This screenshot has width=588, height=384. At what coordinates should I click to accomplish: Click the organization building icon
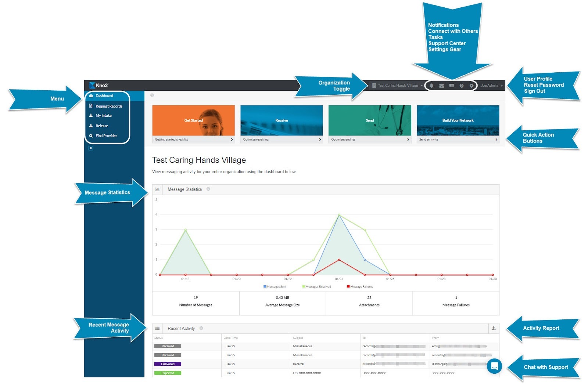pyautogui.click(x=374, y=86)
